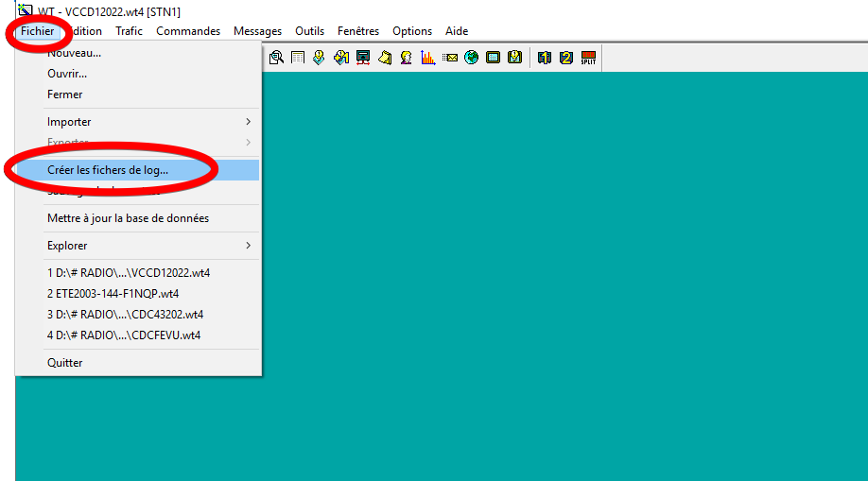Open recent file 4 CDCFEVU.wt4
868x481 pixels.
click(x=138, y=335)
